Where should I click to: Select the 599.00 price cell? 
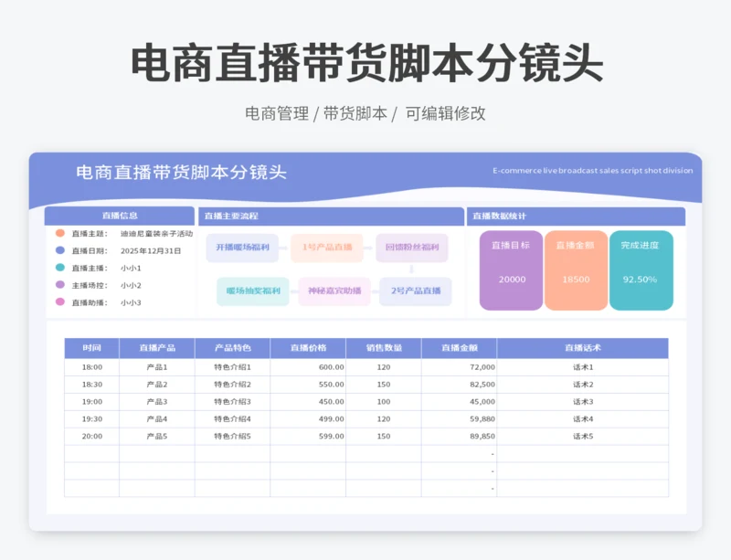pos(308,437)
